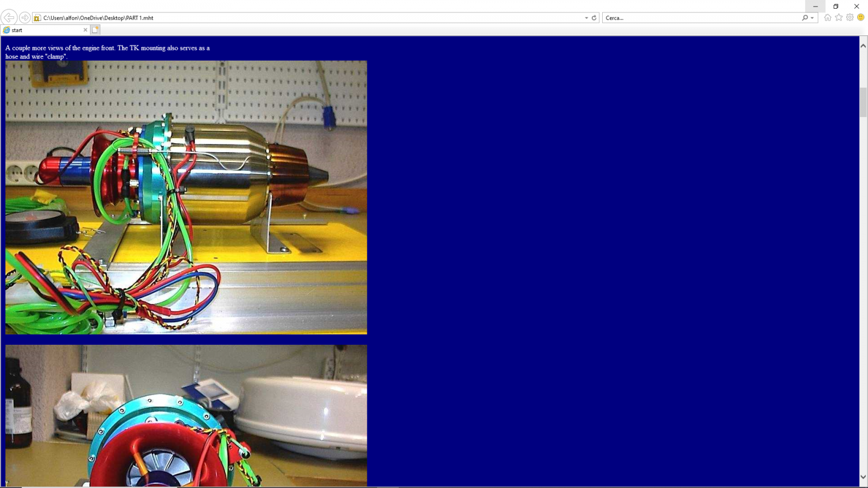Click the side-view jet engine photo

186,197
